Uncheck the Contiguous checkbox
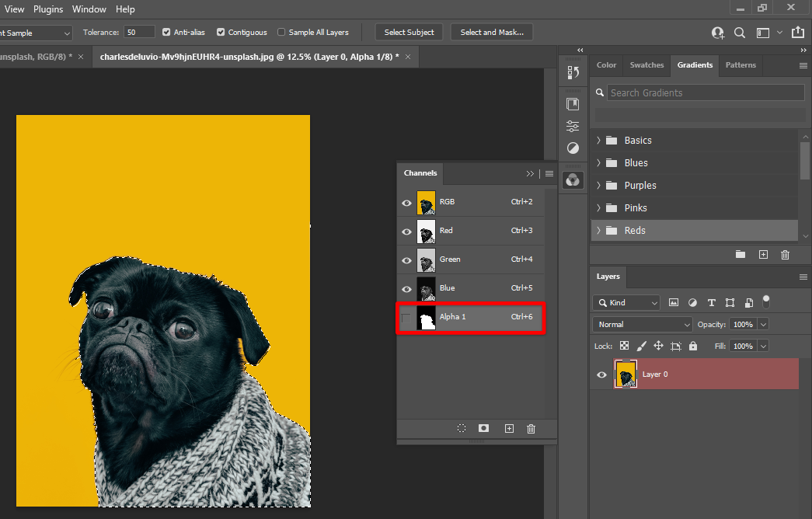812x519 pixels. tap(221, 33)
